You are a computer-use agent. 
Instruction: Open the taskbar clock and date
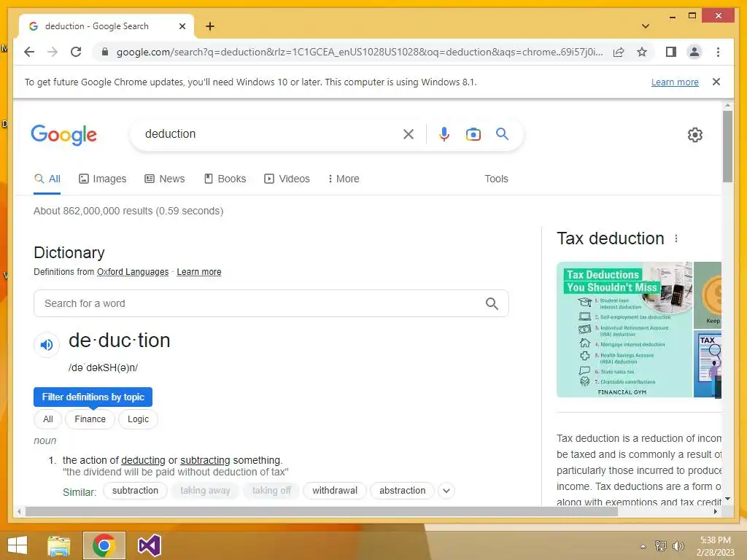(715, 546)
